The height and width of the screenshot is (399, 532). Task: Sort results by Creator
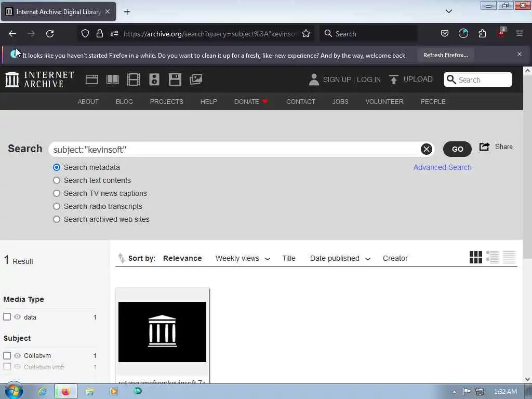(395, 258)
